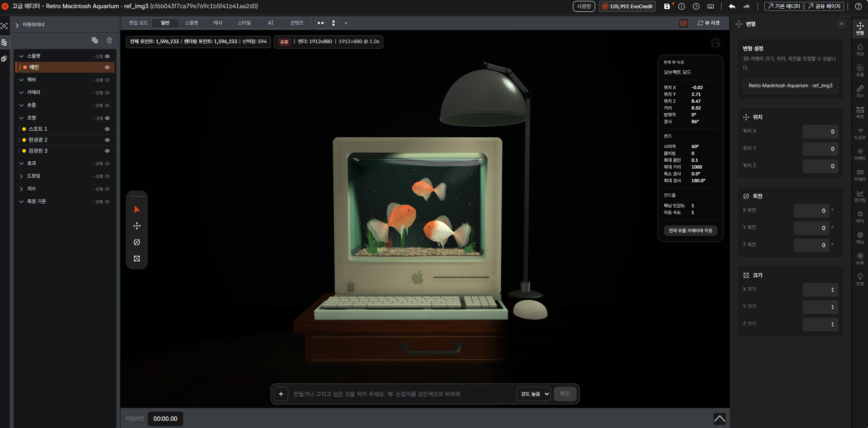Expand the 치수 group in outliner
Screen dimensions: 868x428
[x=21, y=189]
